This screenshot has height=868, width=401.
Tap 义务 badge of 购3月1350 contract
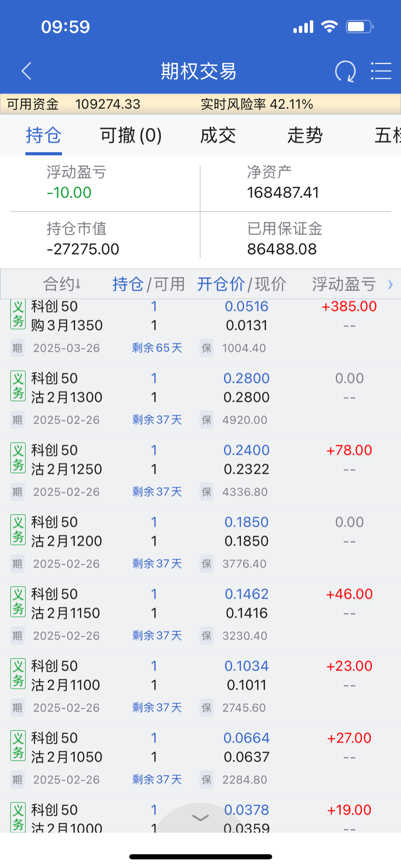(18, 314)
